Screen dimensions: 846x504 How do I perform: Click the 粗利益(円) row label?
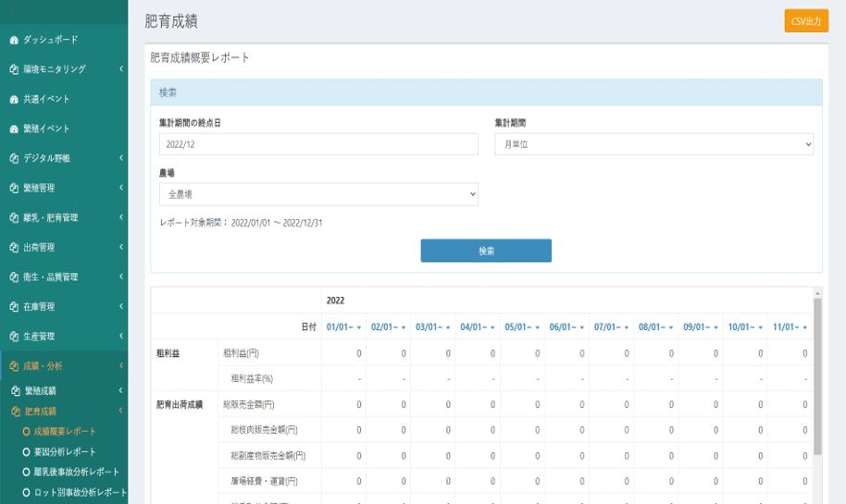(x=242, y=353)
